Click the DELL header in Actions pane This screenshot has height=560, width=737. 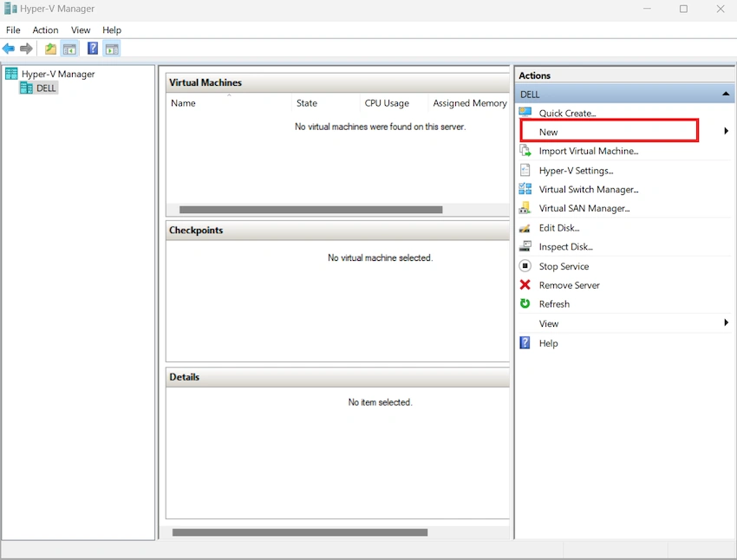point(624,94)
